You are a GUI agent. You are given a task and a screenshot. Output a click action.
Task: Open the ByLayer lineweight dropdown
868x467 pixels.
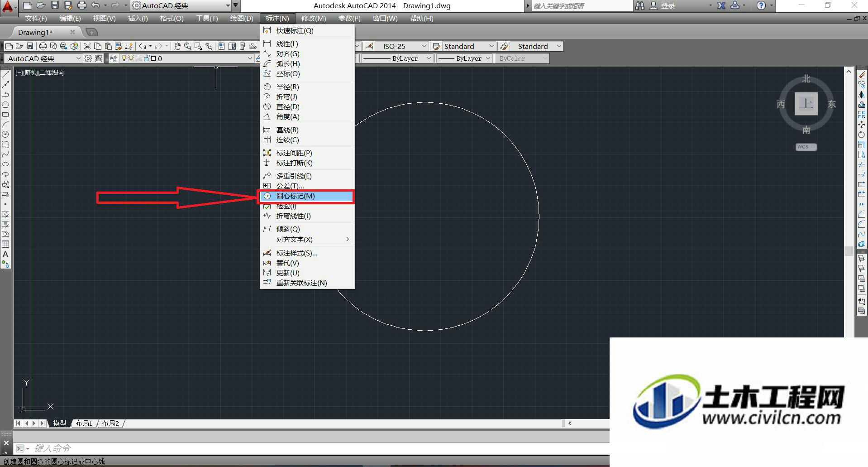(464, 58)
